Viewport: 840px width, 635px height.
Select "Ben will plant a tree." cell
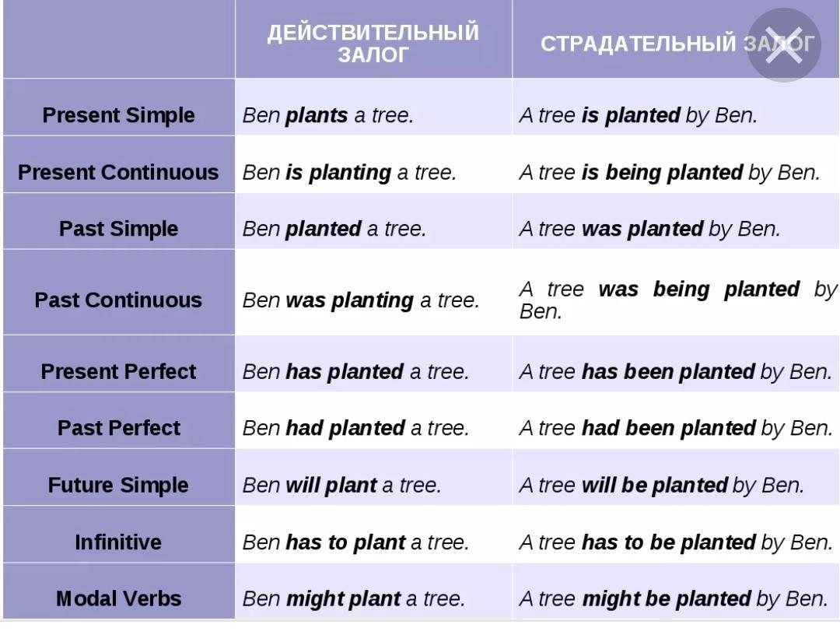(x=342, y=486)
